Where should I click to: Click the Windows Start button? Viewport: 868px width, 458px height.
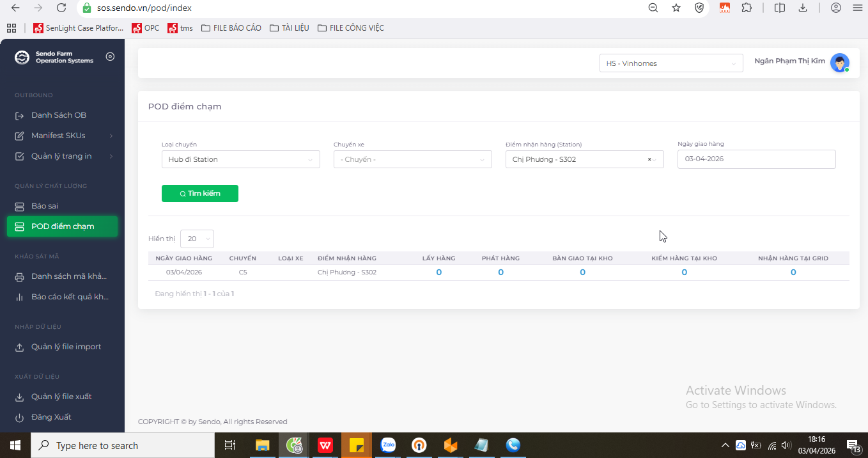click(15, 445)
